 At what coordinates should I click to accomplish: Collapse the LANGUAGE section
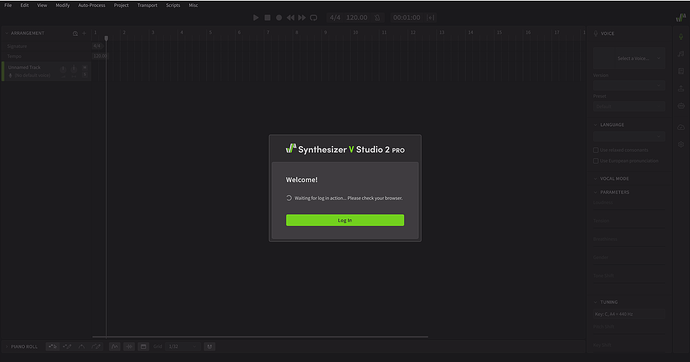pos(595,125)
